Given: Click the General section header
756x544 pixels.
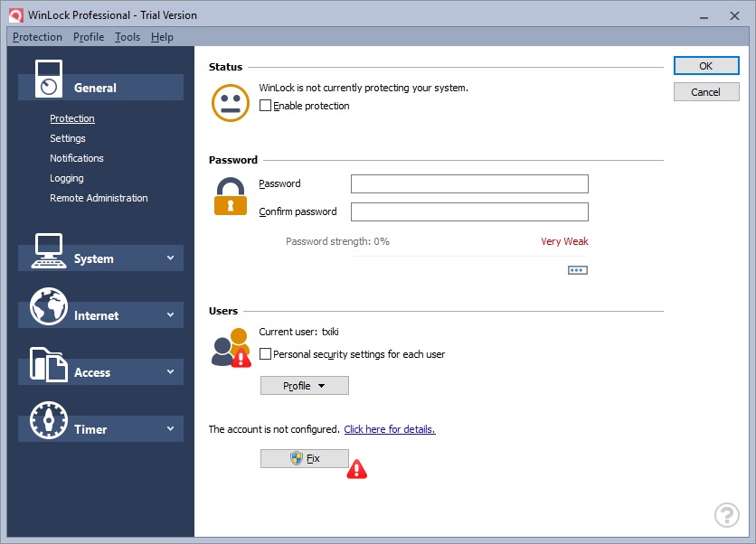Looking at the screenshot, I should [x=100, y=88].
